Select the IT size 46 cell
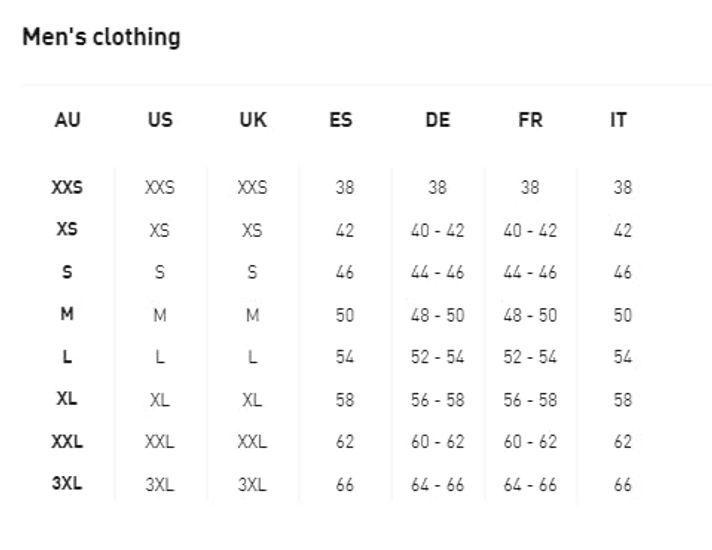 coord(623,272)
